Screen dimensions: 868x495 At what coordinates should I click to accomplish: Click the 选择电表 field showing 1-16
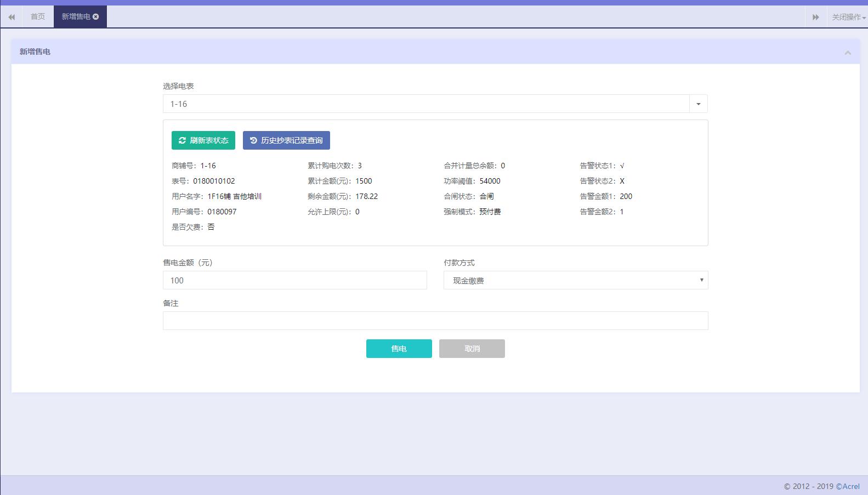click(x=426, y=104)
